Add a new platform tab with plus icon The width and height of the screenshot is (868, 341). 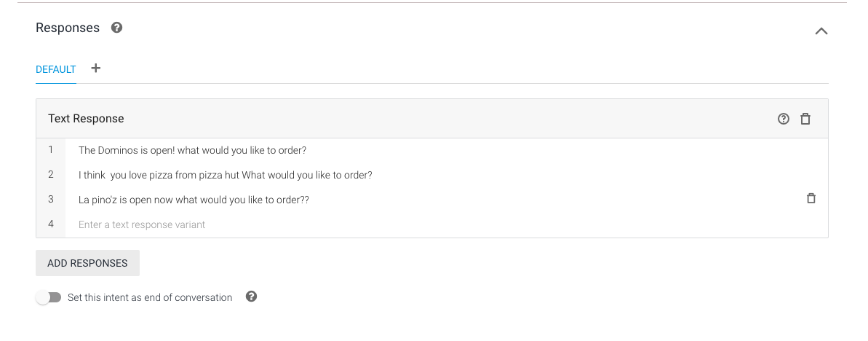(96, 68)
